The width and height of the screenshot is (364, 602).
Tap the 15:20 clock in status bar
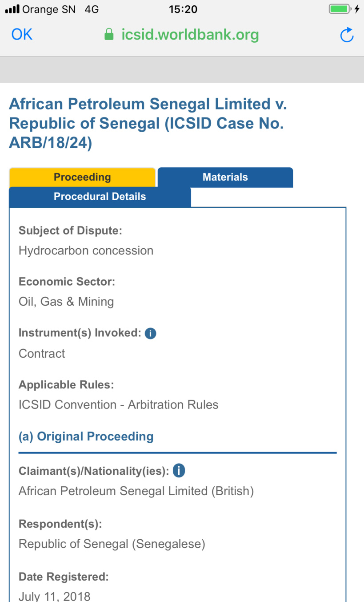pos(183,9)
